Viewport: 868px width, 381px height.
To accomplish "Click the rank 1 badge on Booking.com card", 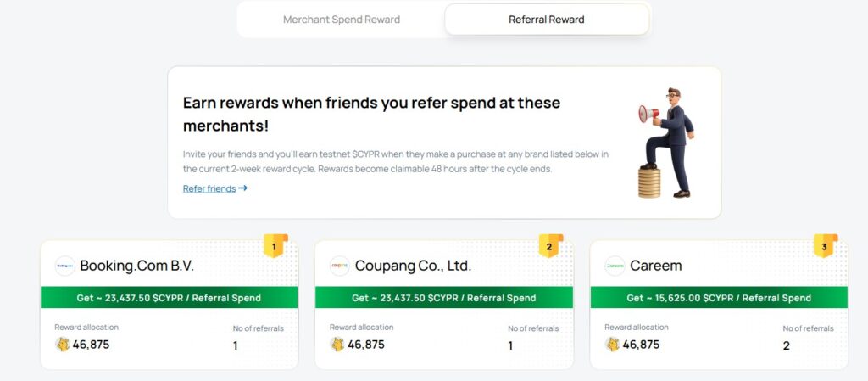I will (x=274, y=247).
